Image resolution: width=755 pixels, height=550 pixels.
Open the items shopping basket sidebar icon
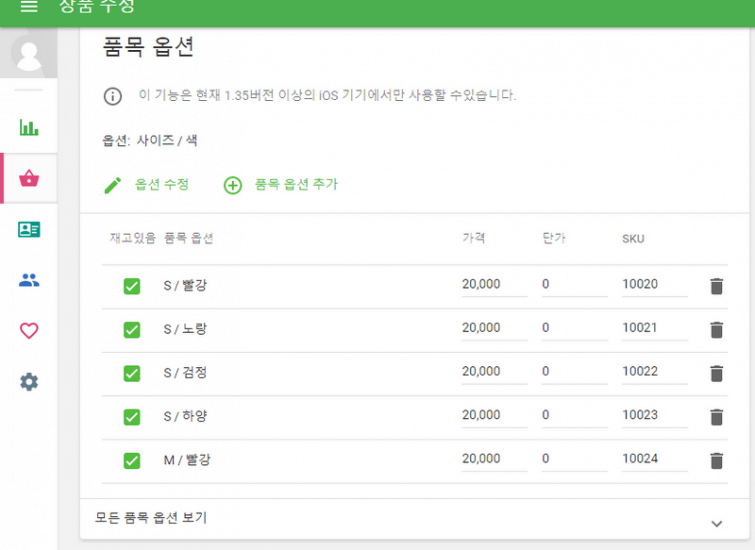click(x=29, y=178)
